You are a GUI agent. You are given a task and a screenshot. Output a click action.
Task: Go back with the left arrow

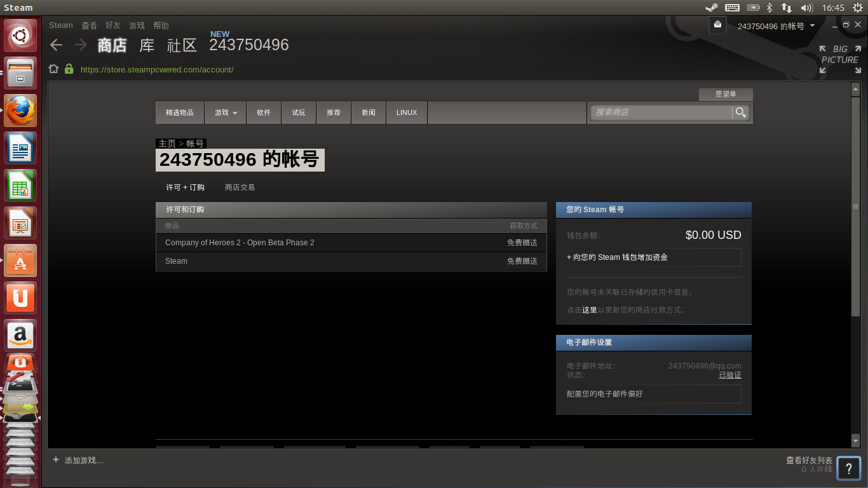[57, 45]
